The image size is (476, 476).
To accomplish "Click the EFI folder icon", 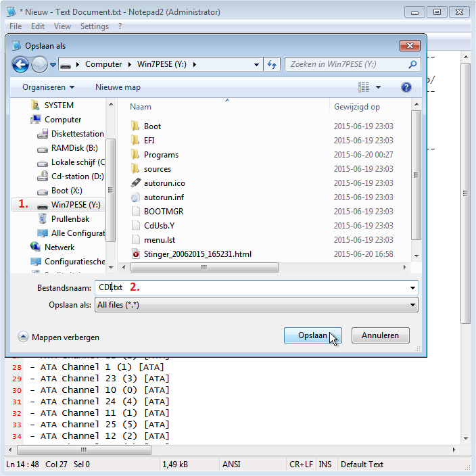I will coord(135,140).
